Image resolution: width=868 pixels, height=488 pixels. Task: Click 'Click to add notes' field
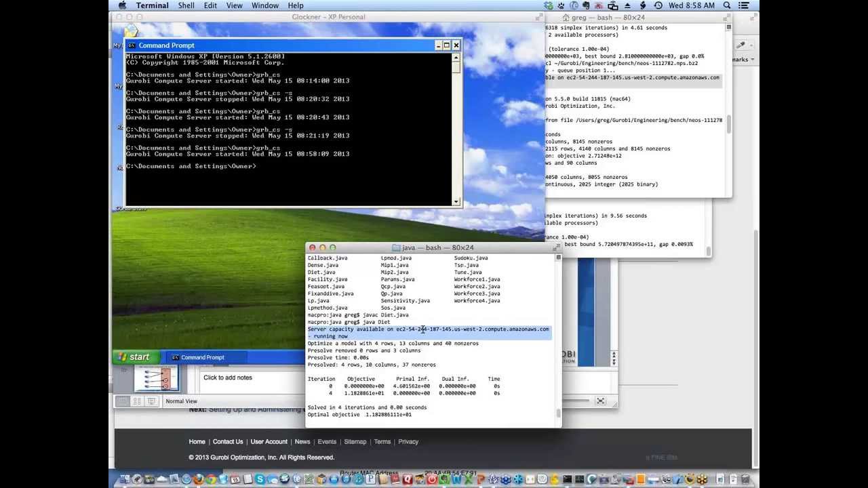click(x=228, y=378)
